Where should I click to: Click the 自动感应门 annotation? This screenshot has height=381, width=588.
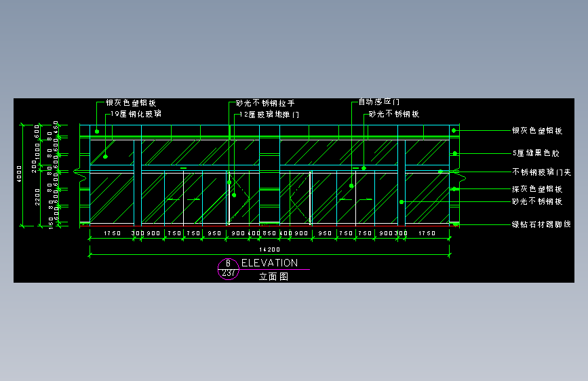coord(378,102)
